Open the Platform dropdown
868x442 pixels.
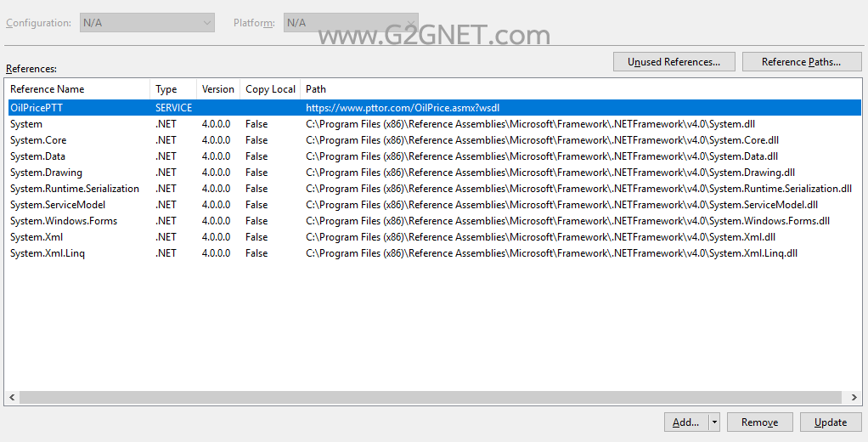click(x=351, y=23)
